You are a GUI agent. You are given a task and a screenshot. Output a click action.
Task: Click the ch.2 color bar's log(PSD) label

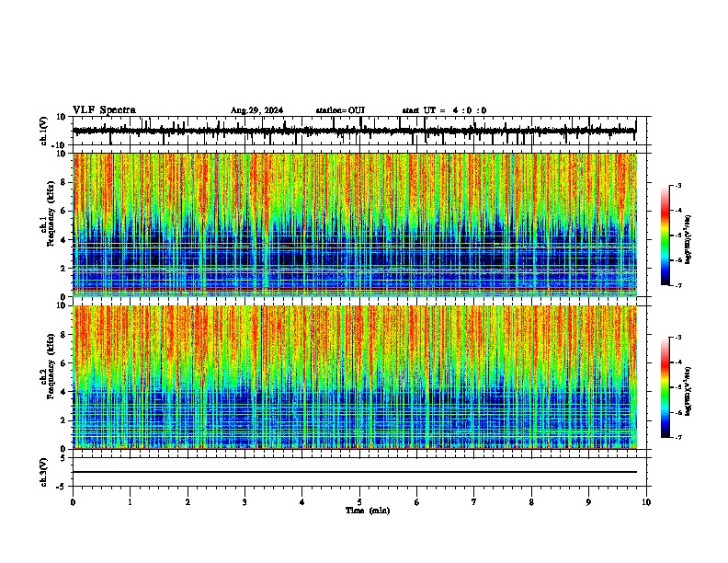pos(688,391)
